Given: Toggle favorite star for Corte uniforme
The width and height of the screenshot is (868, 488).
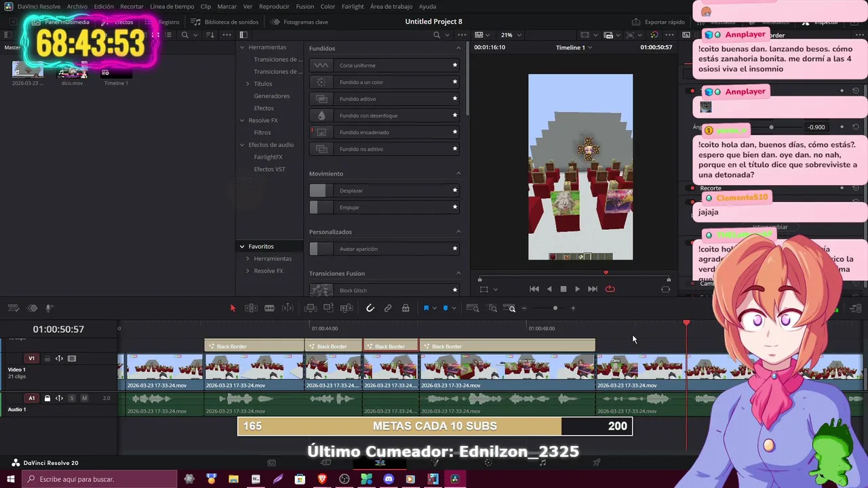Looking at the screenshot, I should 455,65.
